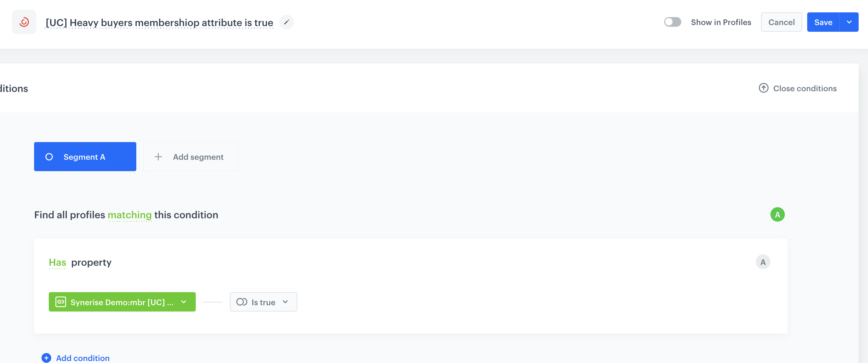
Task: Select the Segment A radio circle
Action: point(49,157)
